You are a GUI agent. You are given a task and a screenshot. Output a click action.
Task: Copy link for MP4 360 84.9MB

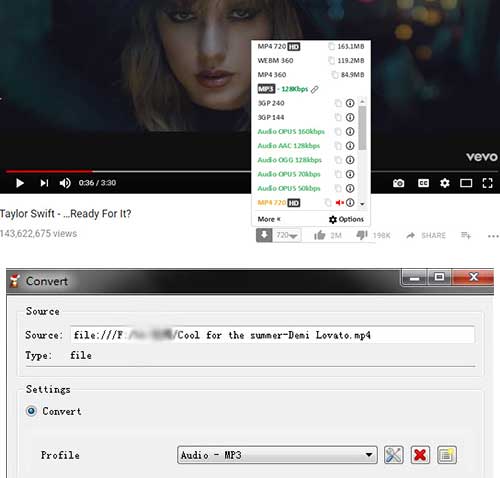[x=335, y=75]
